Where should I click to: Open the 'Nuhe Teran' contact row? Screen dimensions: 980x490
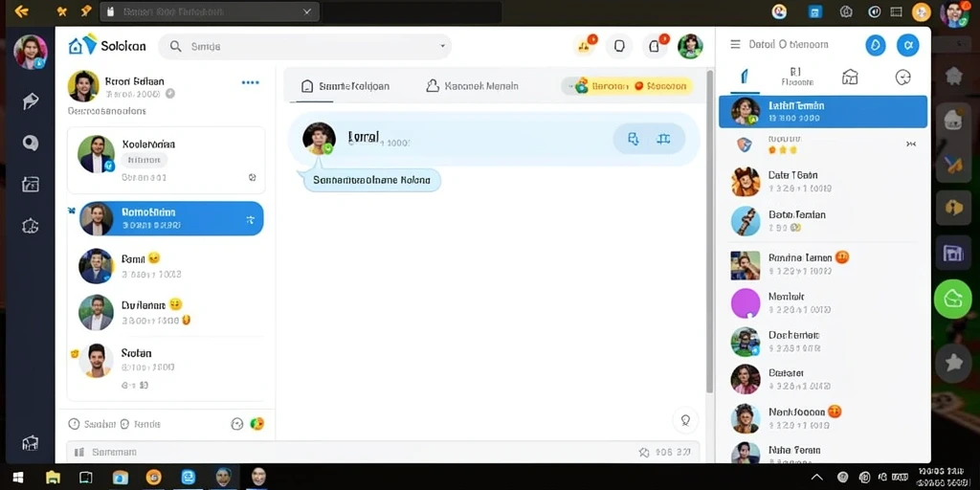(x=822, y=453)
